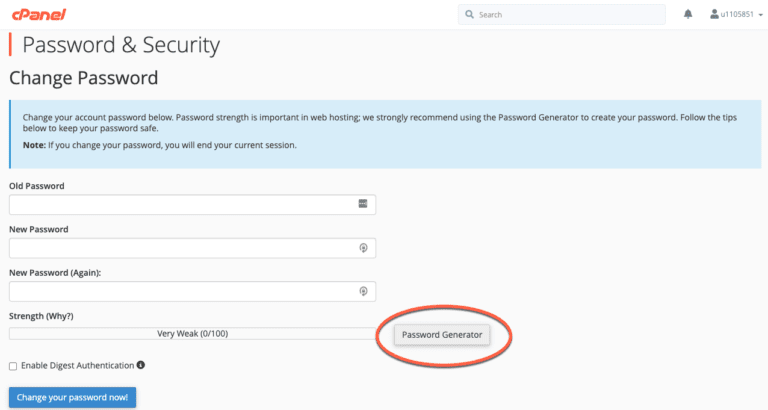Click the Note about ending current session

(160, 145)
